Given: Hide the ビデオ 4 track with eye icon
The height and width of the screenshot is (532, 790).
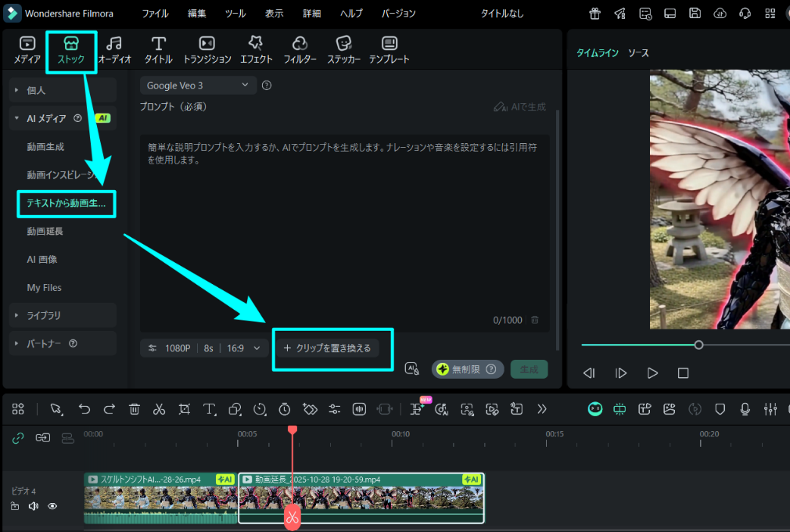Looking at the screenshot, I should [x=52, y=506].
